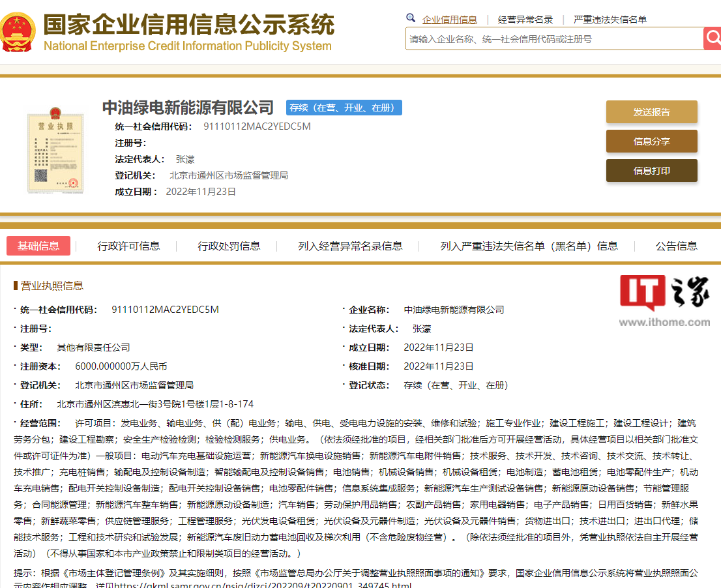The height and width of the screenshot is (588, 721).
Task: Click the 核准日期 value 2022年11月23日
Action: pos(438,366)
